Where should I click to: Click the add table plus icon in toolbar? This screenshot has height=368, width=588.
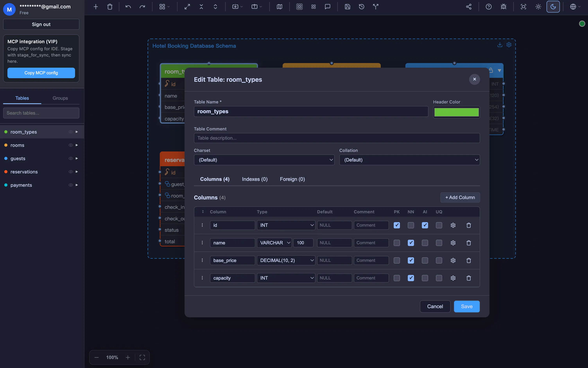(x=96, y=7)
